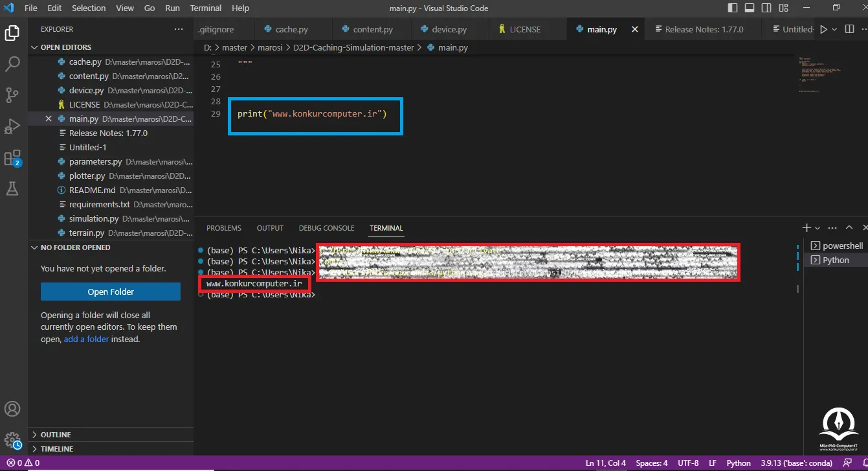The height and width of the screenshot is (471, 868).
Task: Close main.py in Open Editors list
Action: coord(49,119)
